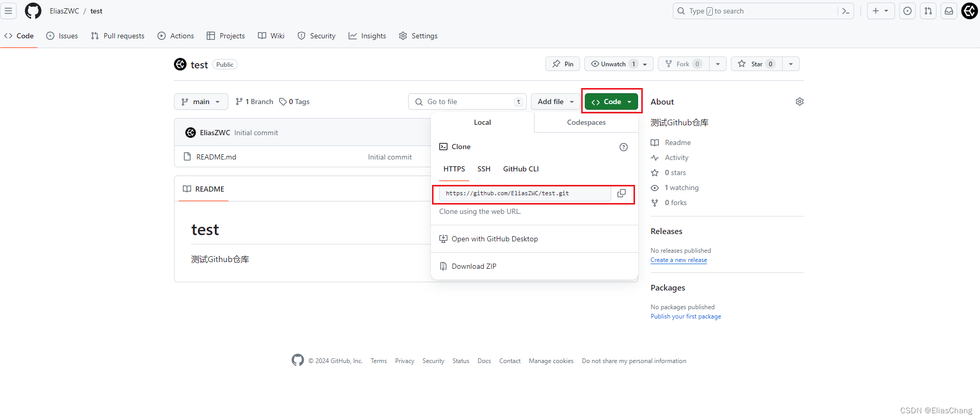
Task: Open the issues icon in the header
Action: (907, 11)
